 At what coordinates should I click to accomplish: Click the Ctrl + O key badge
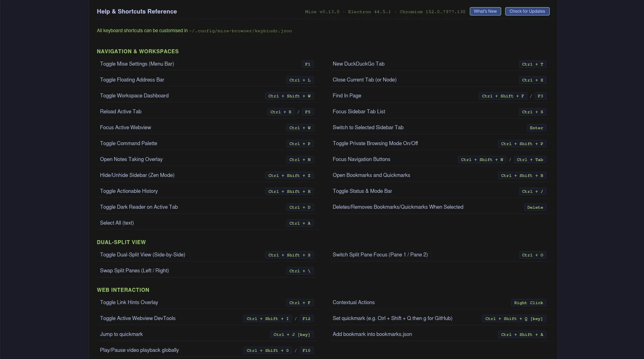point(533,255)
